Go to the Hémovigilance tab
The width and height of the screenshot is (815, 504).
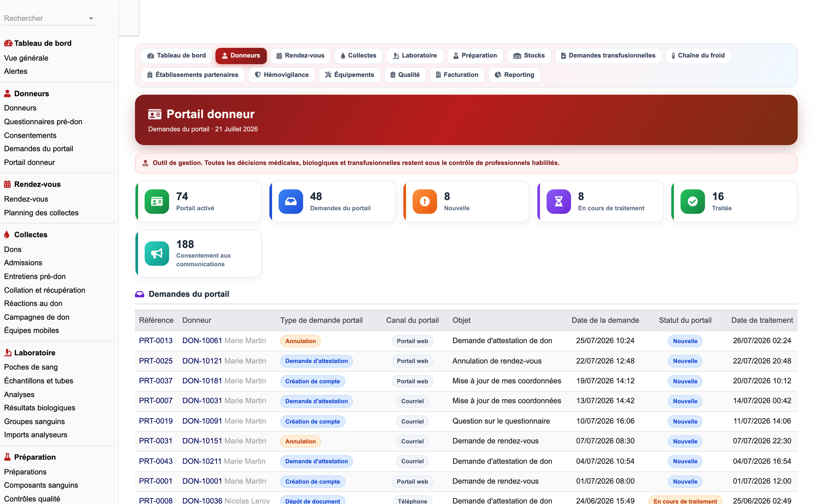click(x=281, y=75)
